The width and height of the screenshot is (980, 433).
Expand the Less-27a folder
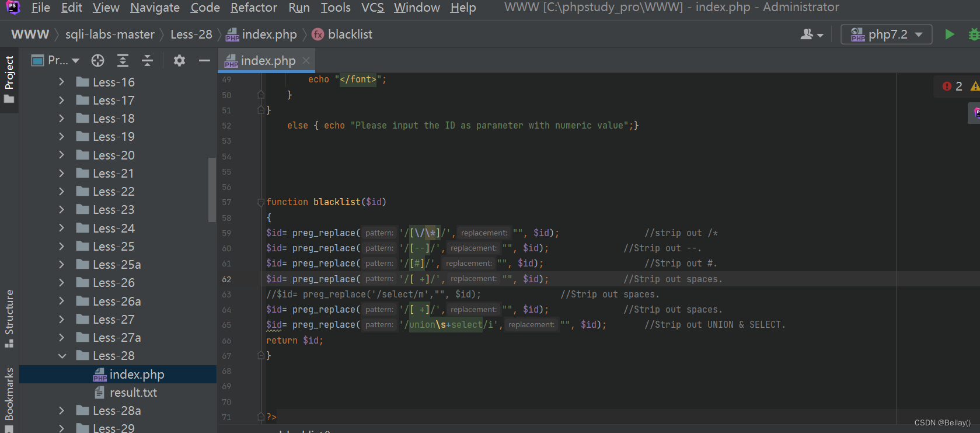[x=62, y=338]
